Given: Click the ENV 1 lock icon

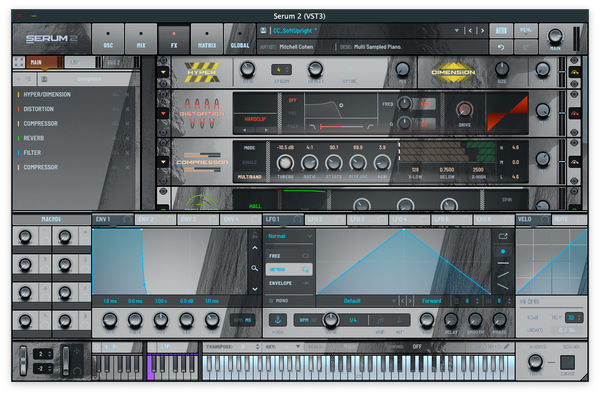Looking at the screenshot, I should pos(254,235).
